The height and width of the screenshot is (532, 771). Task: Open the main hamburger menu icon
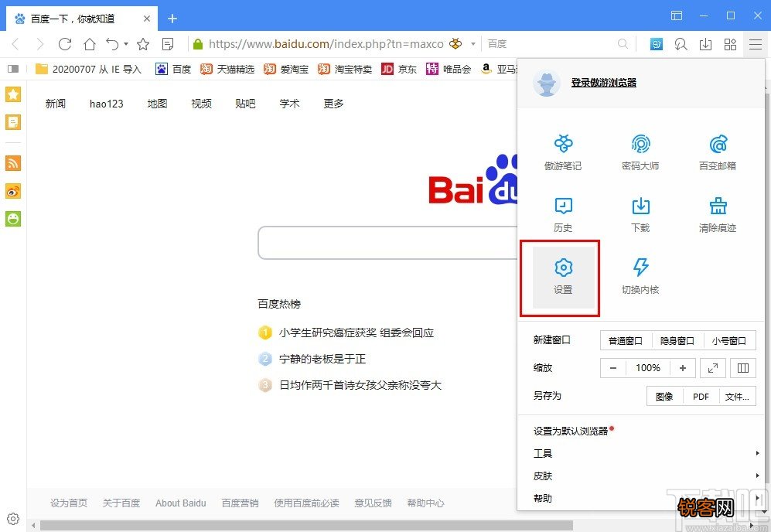coord(756,44)
